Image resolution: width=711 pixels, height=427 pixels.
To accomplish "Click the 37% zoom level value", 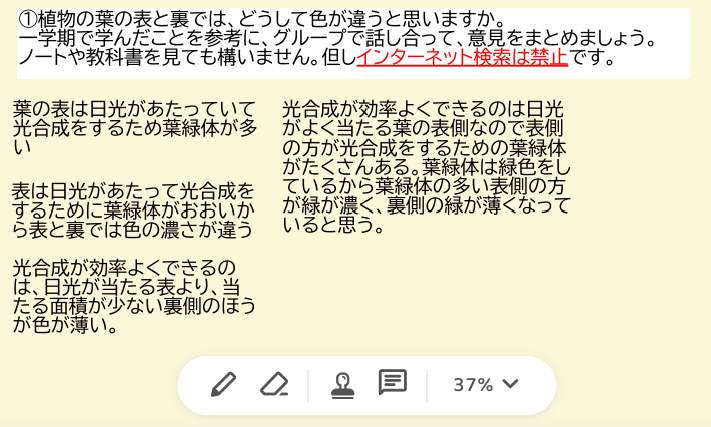I will [x=473, y=385].
